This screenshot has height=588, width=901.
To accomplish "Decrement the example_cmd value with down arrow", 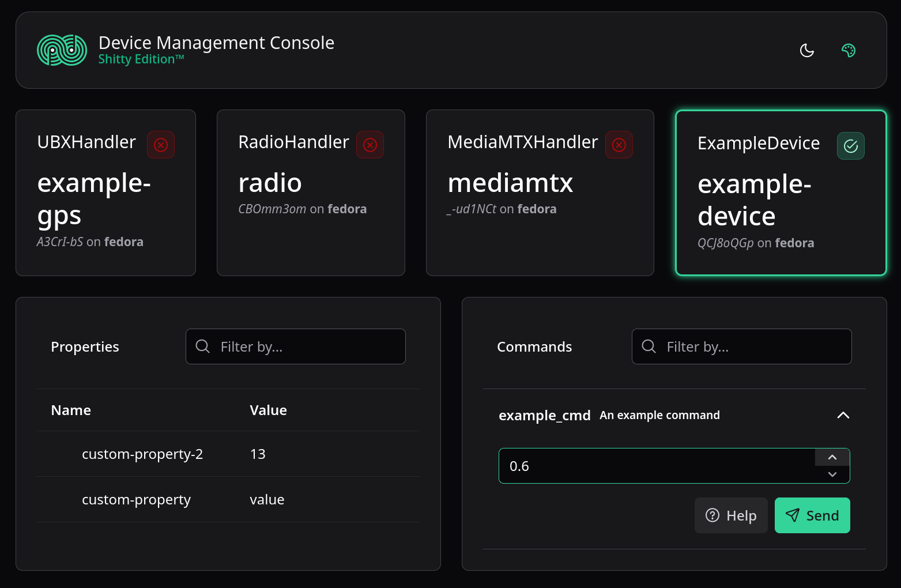I will click(832, 474).
